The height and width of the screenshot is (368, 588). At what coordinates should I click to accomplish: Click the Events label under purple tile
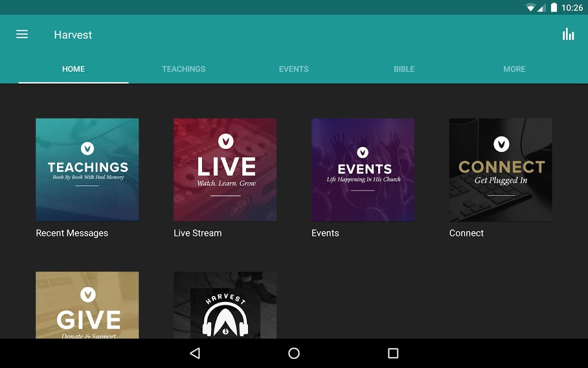pyautogui.click(x=325, y=233)
